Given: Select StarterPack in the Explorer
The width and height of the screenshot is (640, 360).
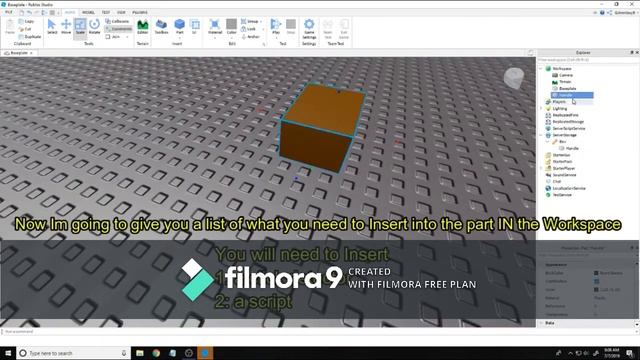Looking at the screenshot, I should pyautogui.click(x=560, y=162).
